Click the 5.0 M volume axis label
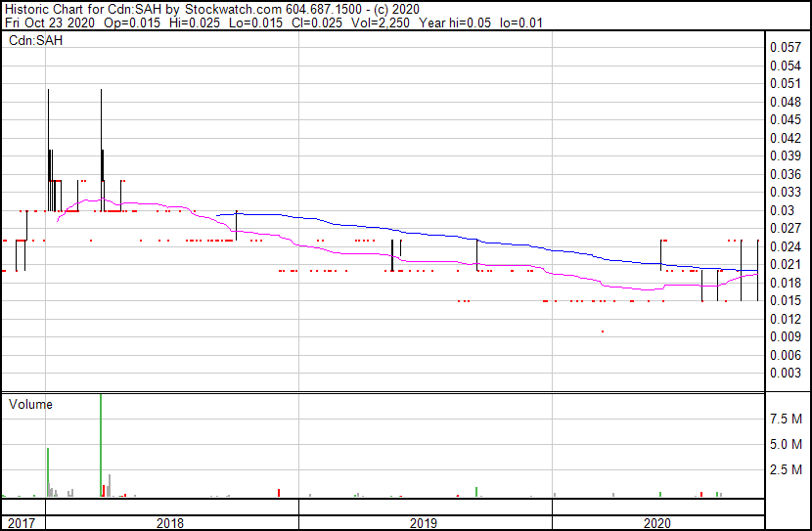Screen dimensions: 812x531 pos(787,444)
